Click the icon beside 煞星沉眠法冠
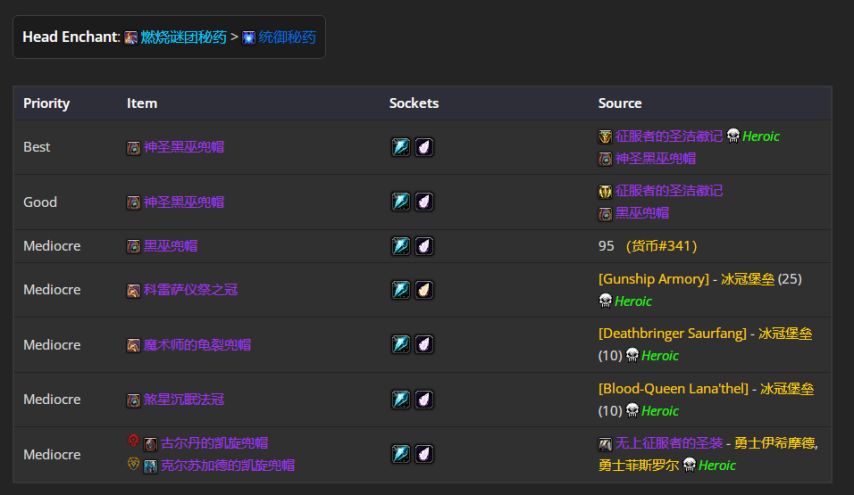Screen dimensions: 854x495 point(133,400)
